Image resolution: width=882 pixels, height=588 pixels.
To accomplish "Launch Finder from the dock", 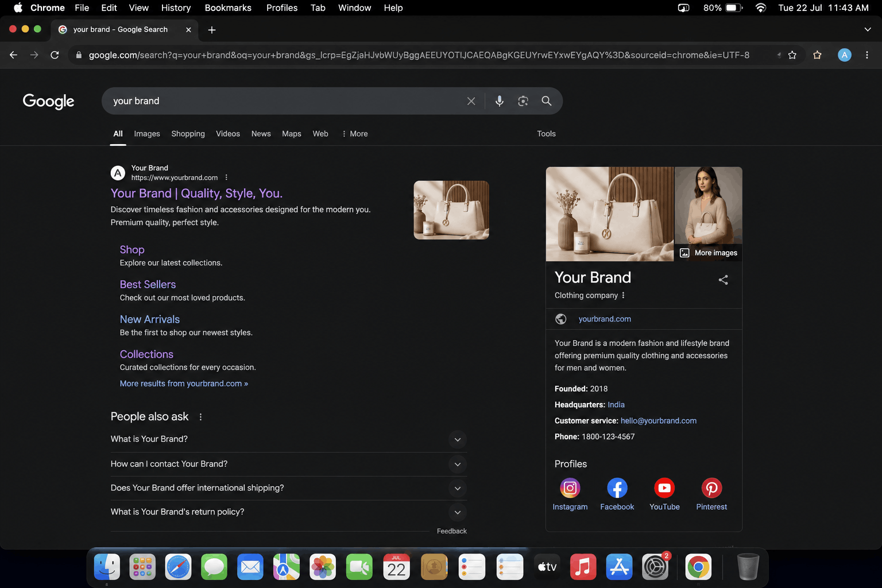I will tap(107, 567).
